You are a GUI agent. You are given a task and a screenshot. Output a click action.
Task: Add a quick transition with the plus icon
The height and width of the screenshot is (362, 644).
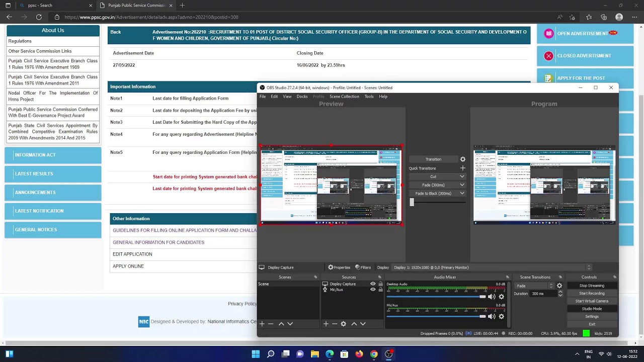tap(463, 168)
